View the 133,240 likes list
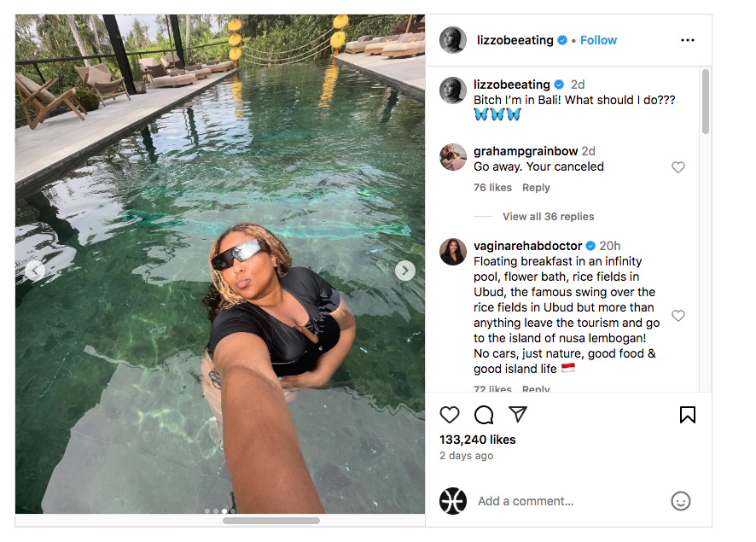The image size is (756, 542). coord(477,440)
